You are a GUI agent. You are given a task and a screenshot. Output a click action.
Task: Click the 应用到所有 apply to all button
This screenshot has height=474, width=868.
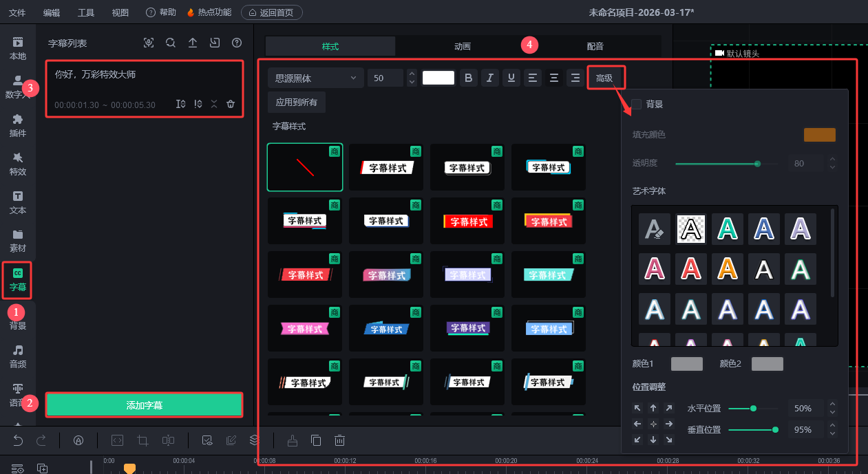pos(297,102)
